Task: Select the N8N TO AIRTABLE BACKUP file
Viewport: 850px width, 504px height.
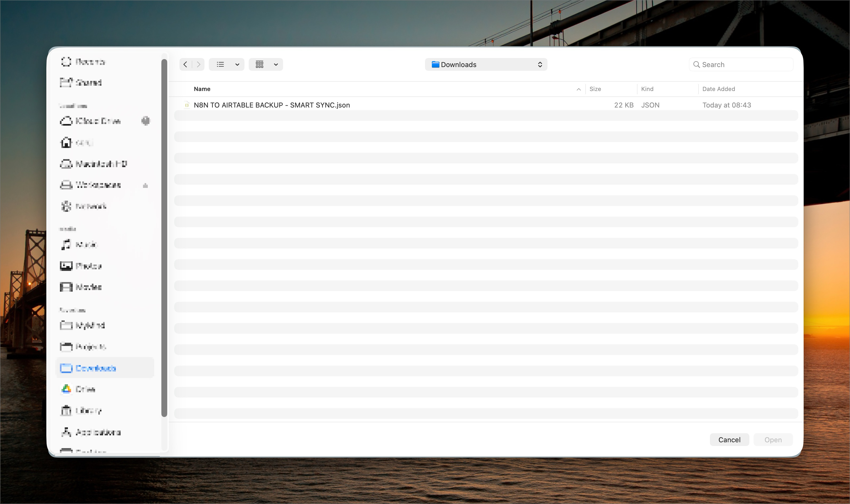Action: click(x=272, y=105)
